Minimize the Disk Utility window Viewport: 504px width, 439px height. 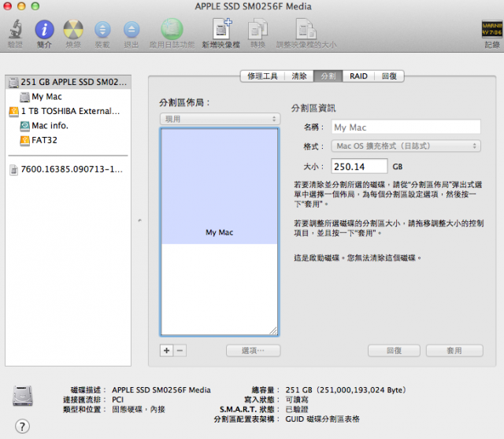click(x=21, y=6)
